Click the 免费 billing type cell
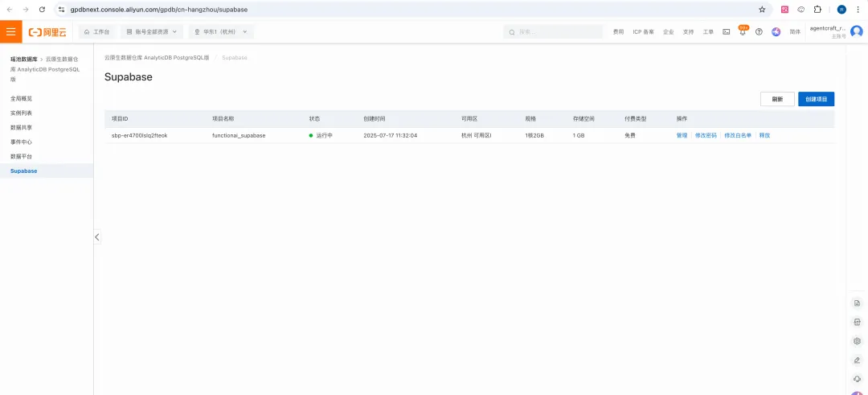Image resolution: width=868 pixels, height=395 pixels. tap(630, 136)
